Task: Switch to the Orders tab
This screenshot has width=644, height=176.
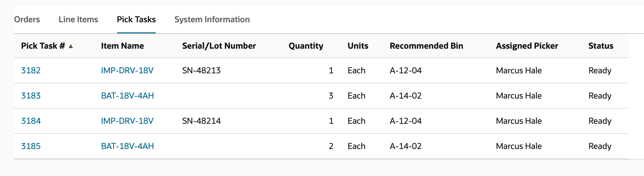Action: click(x=27, y=19)
